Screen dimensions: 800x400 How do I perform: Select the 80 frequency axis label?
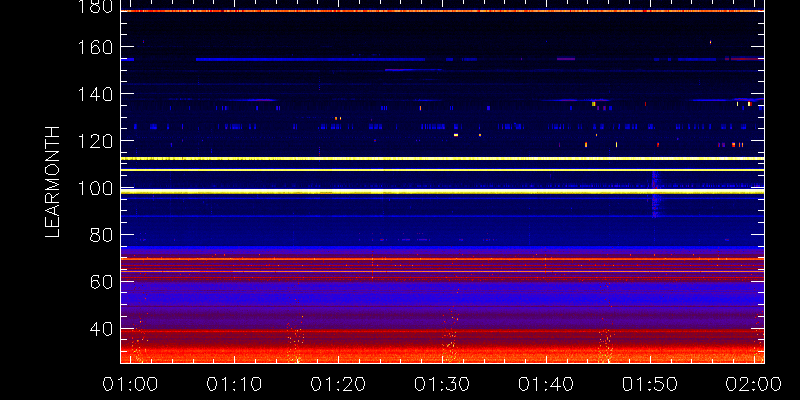[x=101, y=235]
